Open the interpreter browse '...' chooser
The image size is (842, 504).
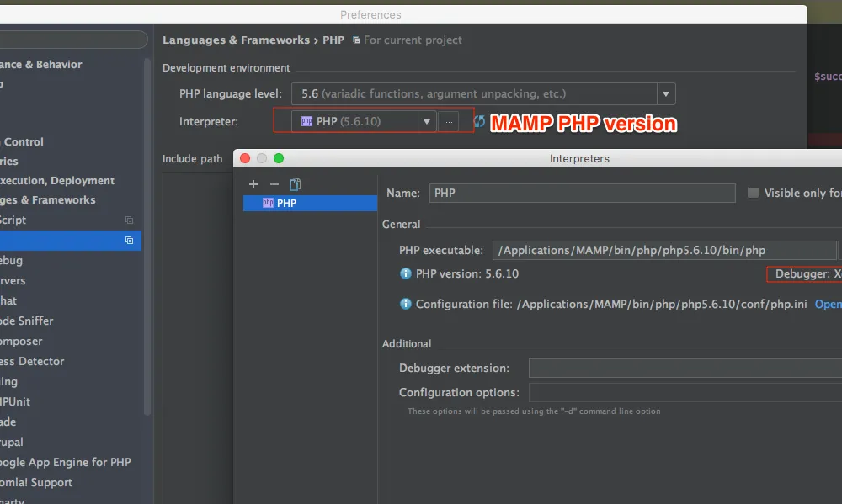pyautogui.click(x=449, y=121)
